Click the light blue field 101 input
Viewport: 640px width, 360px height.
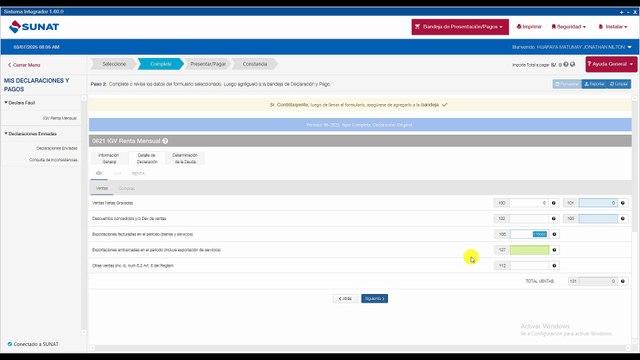pos(598,203)
